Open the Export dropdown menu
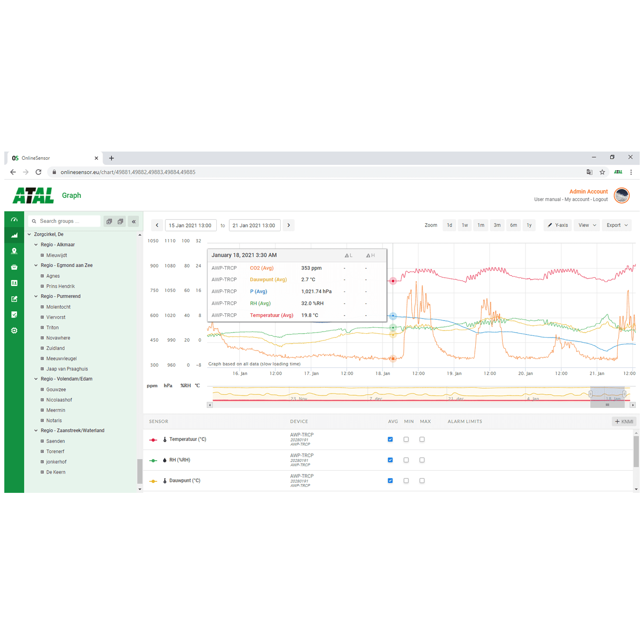 click(617, 225)
